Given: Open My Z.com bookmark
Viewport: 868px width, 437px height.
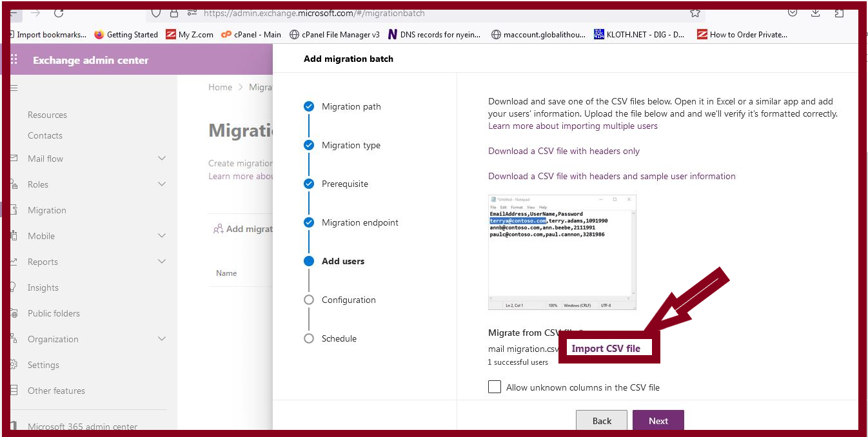Looking at the screenshot, I should click(x=190, y=35).
